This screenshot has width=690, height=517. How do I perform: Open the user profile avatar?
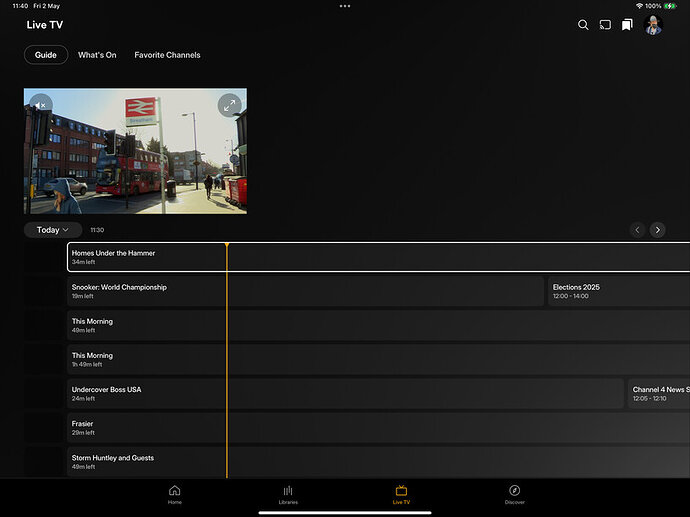pyautogui.click(x=653, y=25)
